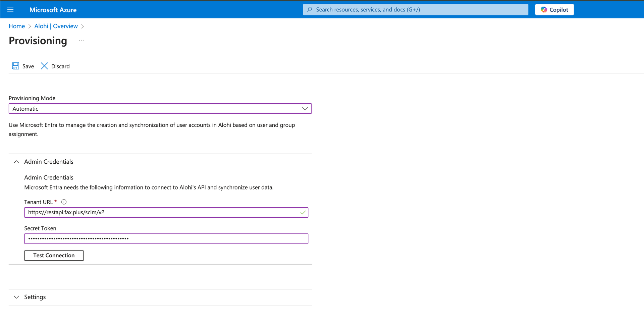The image size is (644, 321).
Task: Open Copilot
Action: click(554, 10)
